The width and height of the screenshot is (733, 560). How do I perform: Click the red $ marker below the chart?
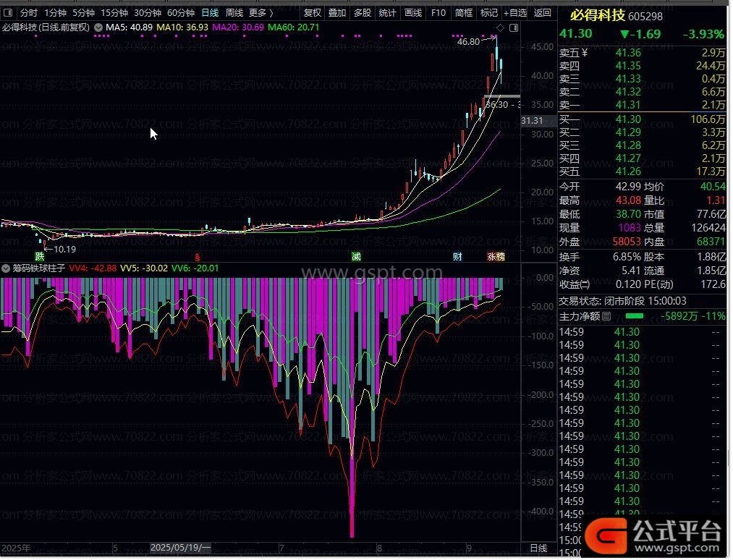pos(197,256)
